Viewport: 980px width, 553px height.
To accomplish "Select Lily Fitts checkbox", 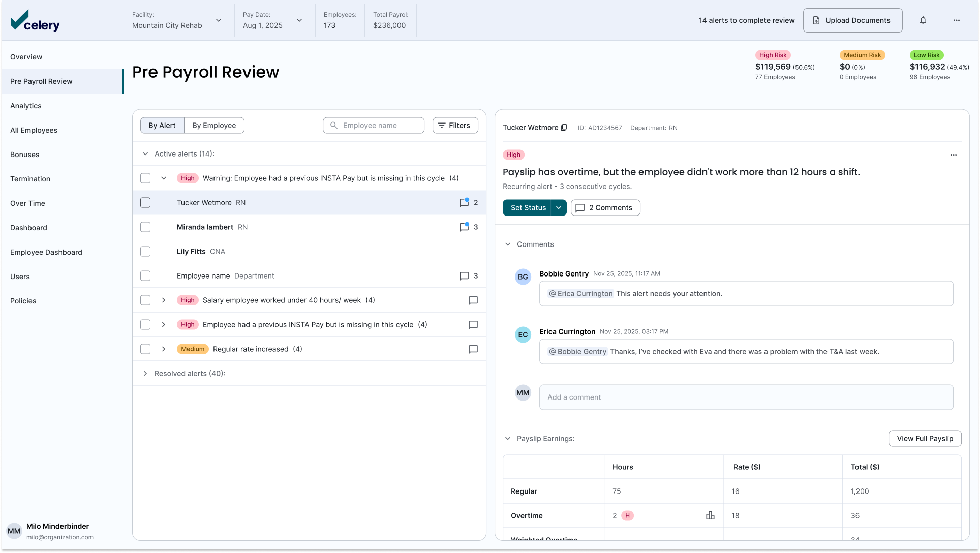I will coord(145,252).
